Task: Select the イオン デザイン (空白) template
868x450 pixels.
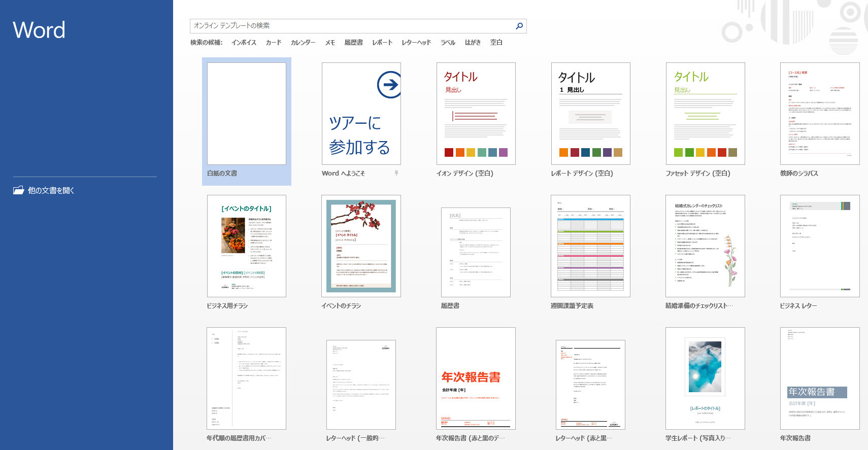Action: click(x=476, y=114)
